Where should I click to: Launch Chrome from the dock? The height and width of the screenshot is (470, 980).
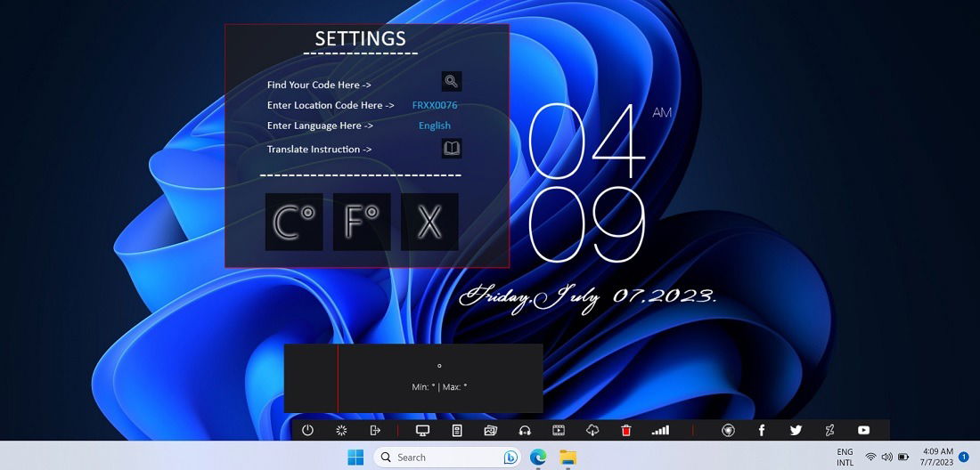(x=728, y=430)
